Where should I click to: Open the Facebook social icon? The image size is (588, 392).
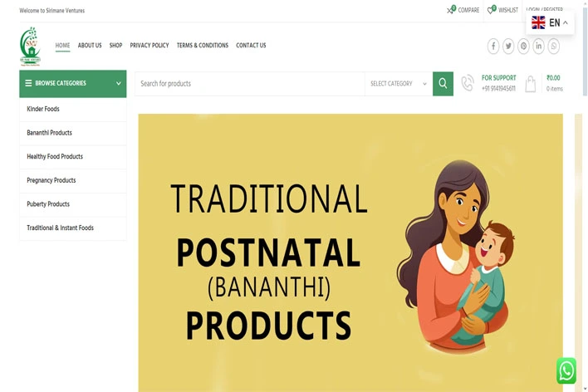493,47
